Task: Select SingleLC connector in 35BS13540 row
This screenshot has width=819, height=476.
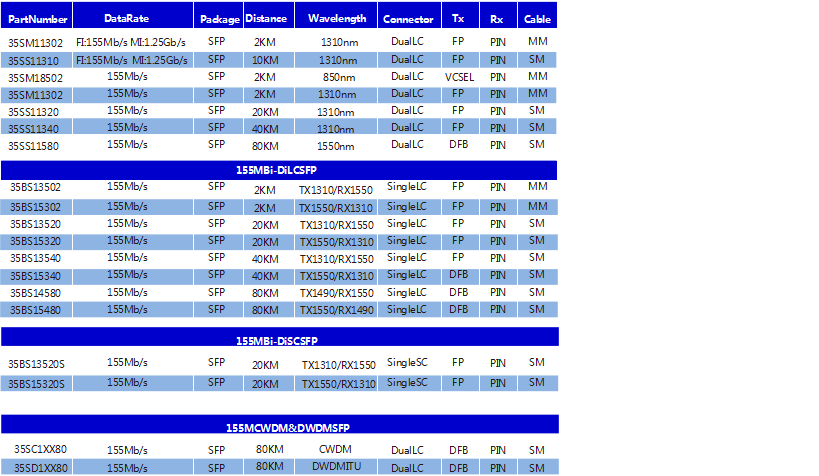Action: [406, 258]
